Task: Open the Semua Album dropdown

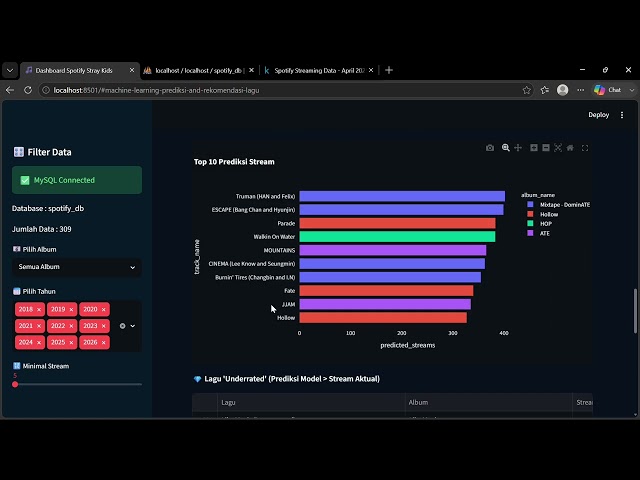Action: pyautogui.click(x=77, y=267)
